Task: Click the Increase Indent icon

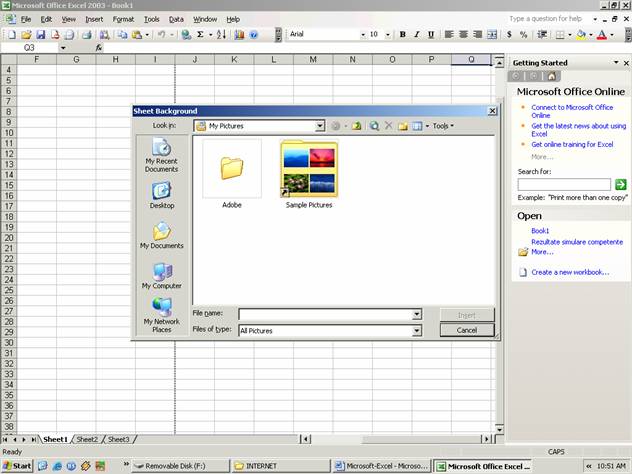Action: [542, 35]
